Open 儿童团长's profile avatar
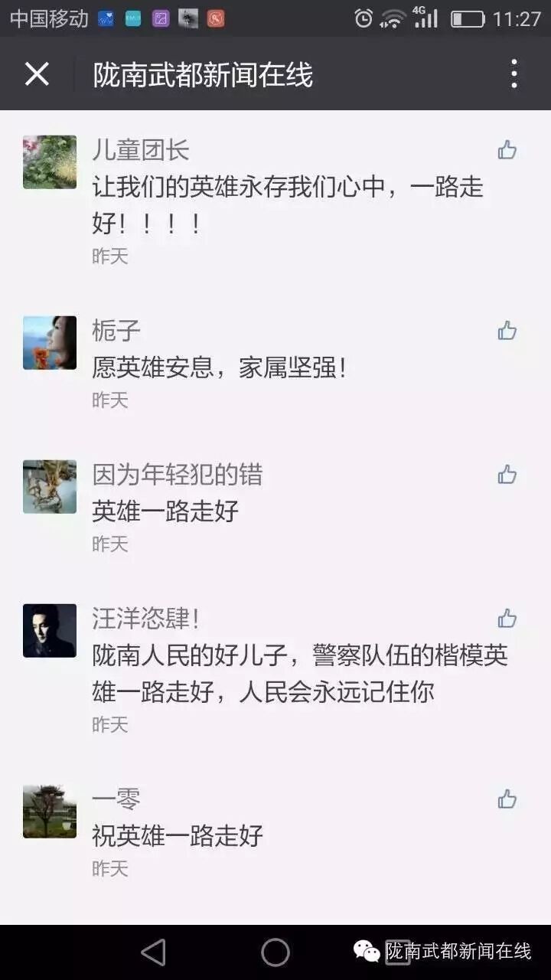 [50, 162]
